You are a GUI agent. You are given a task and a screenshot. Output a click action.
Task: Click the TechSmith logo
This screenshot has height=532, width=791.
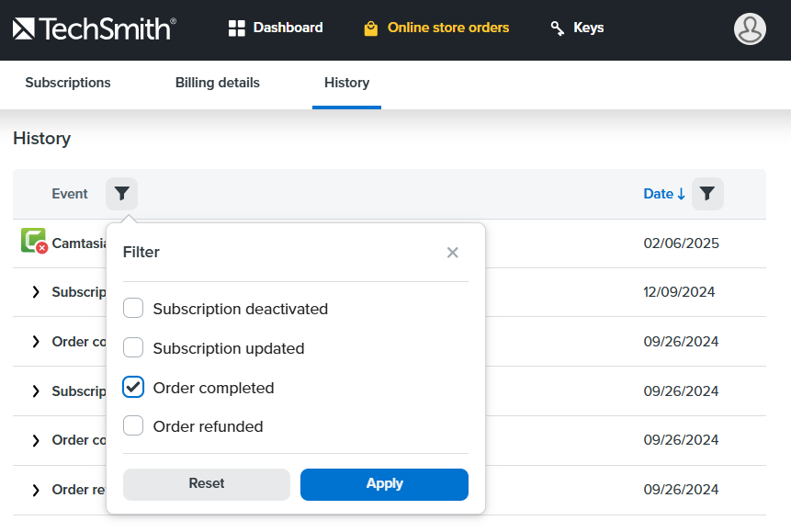94,28
